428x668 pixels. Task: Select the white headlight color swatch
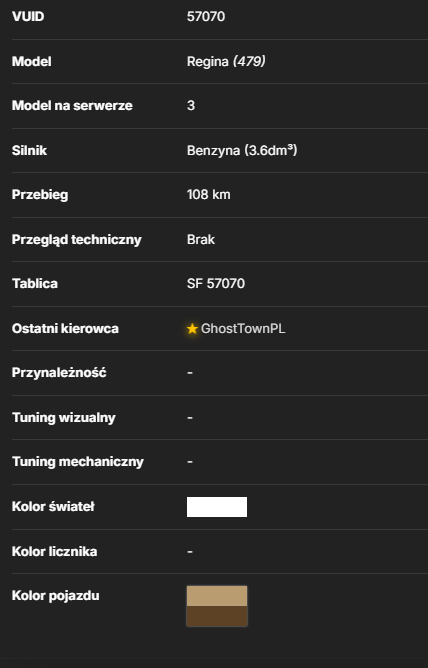pyautogui.click(x=217, y=507)
